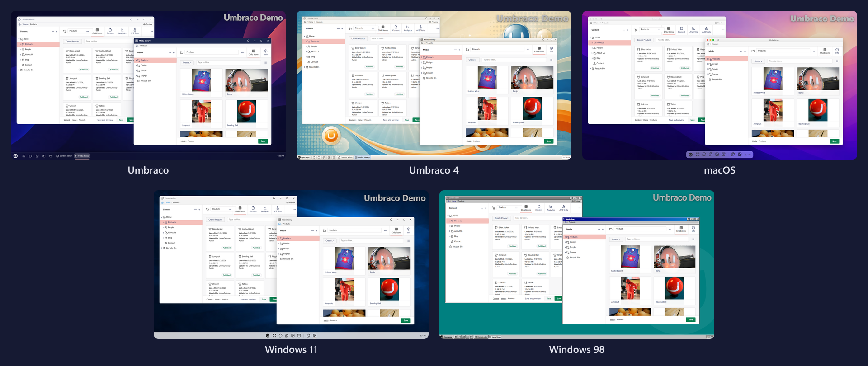Expand Recycle Bin in Windows 98 preview Content tree
Viewport: 868px width, 366px height.
448,247
